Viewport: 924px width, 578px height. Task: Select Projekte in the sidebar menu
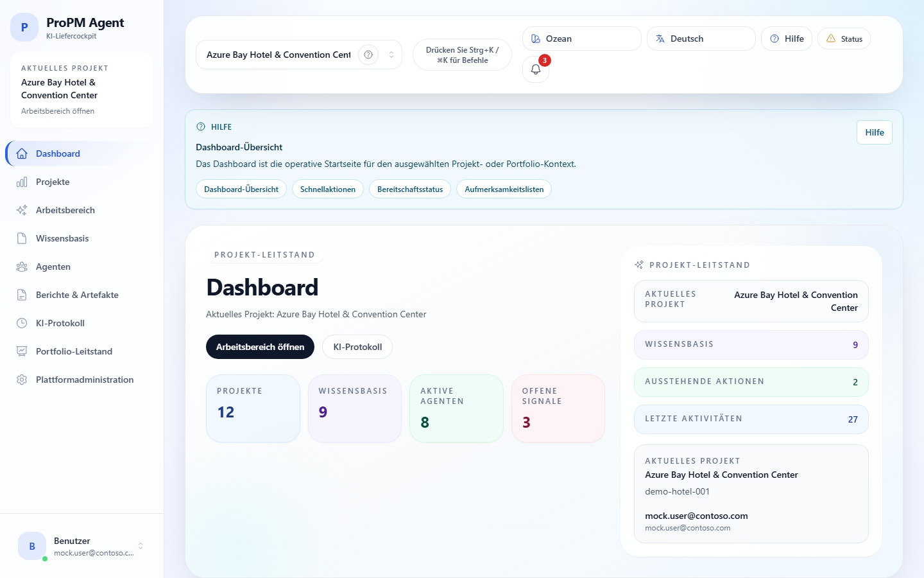coord(53,182)
